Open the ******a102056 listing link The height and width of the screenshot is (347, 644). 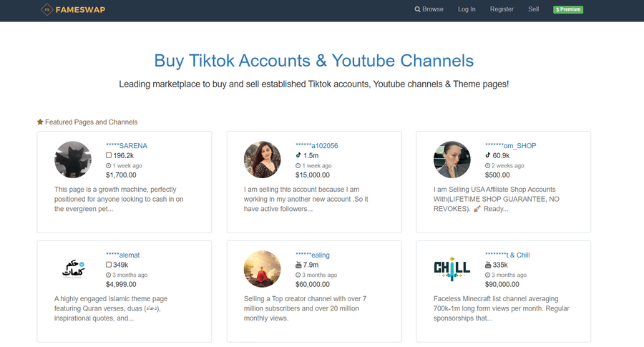click(x=317, y=146)
